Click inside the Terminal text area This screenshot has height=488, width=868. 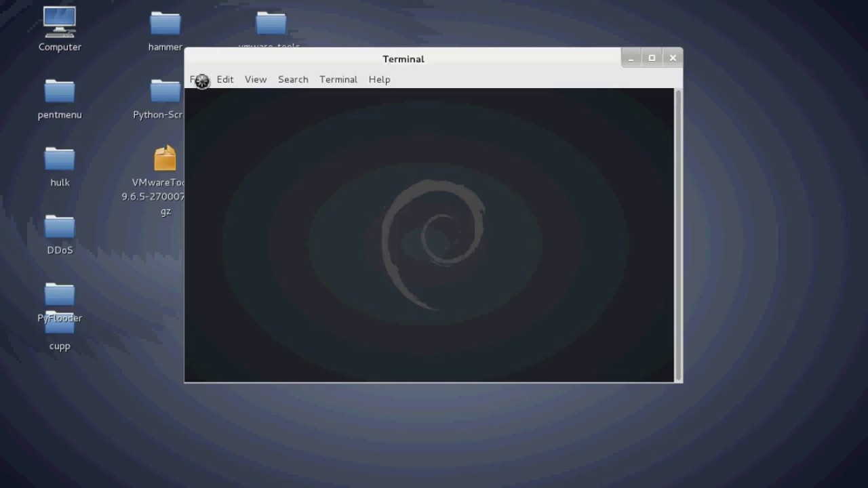[x=429, y=235]
